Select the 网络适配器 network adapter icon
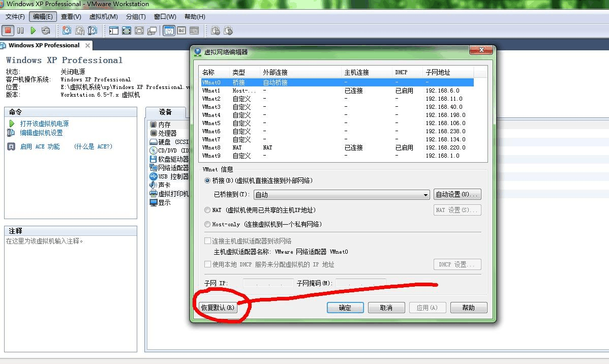609x364 pixels. coord(154,167)
